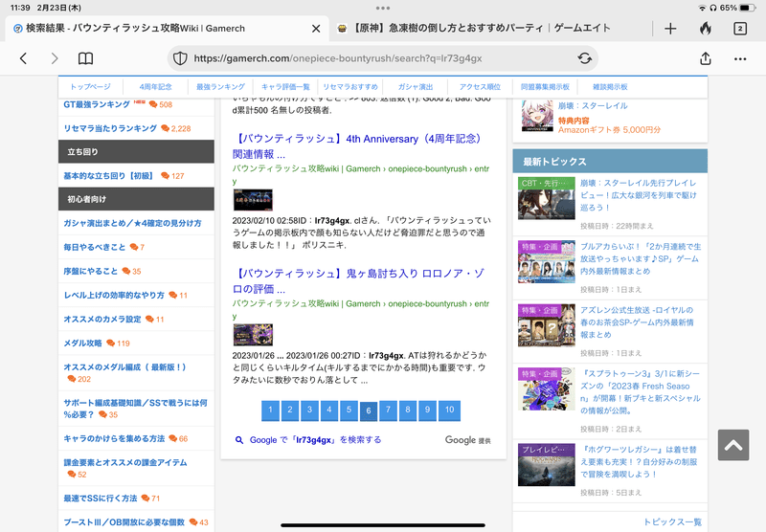The width and height of the screenshot is (766, 532).
Task: Open the 鬼ヶ島討ち入り ロロノア・ゾロの評価 result
Action: point(359,281)
